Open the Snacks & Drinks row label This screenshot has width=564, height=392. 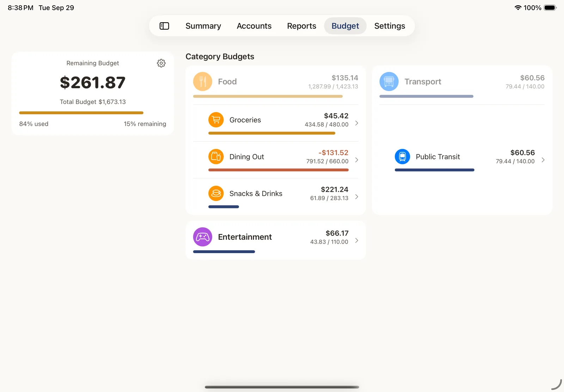(x=256, y=194)
